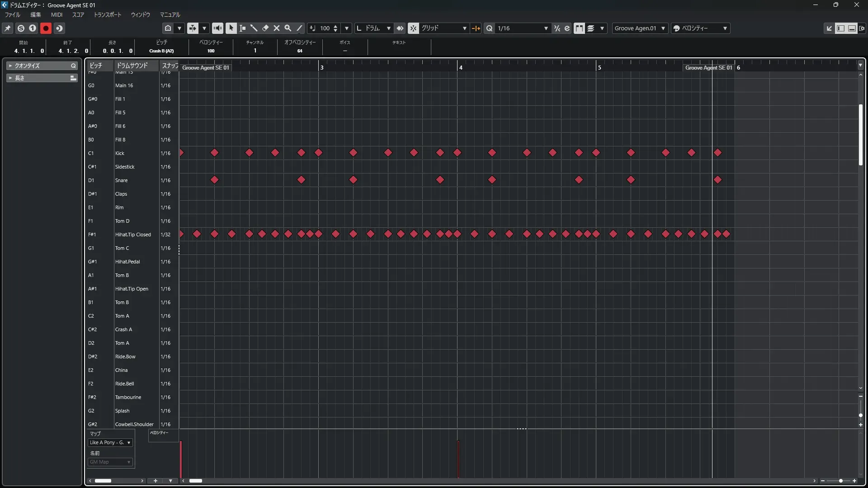Open the トランスポート menu

[107, 14]
